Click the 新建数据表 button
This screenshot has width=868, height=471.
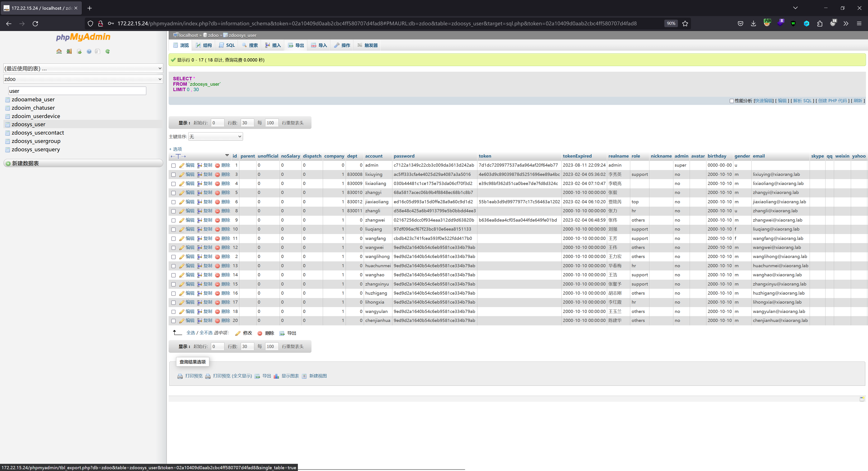pos(26,163)
